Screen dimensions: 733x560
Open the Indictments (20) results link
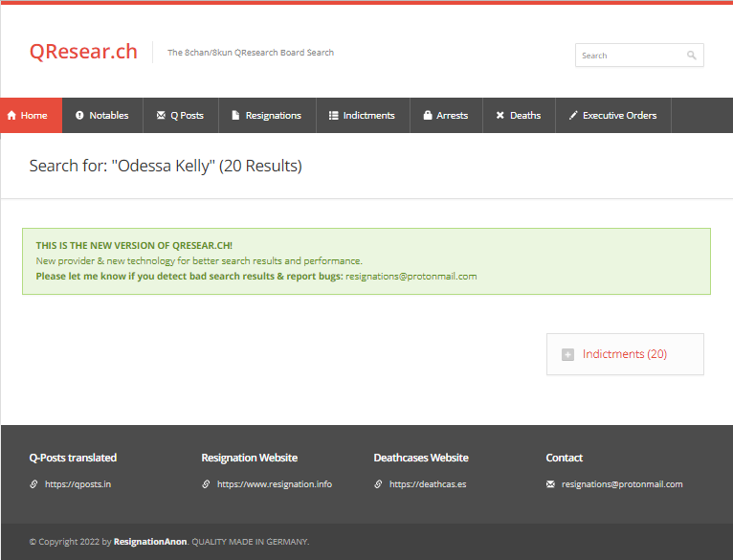pyautogui.click(x=625, y=354)
